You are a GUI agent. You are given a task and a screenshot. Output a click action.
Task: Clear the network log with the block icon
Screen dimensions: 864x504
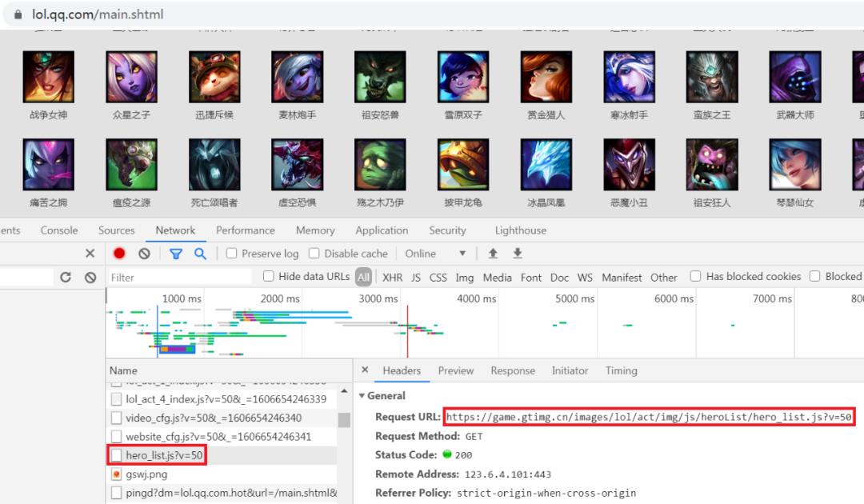pyautogui.click(x=144, y=254)
